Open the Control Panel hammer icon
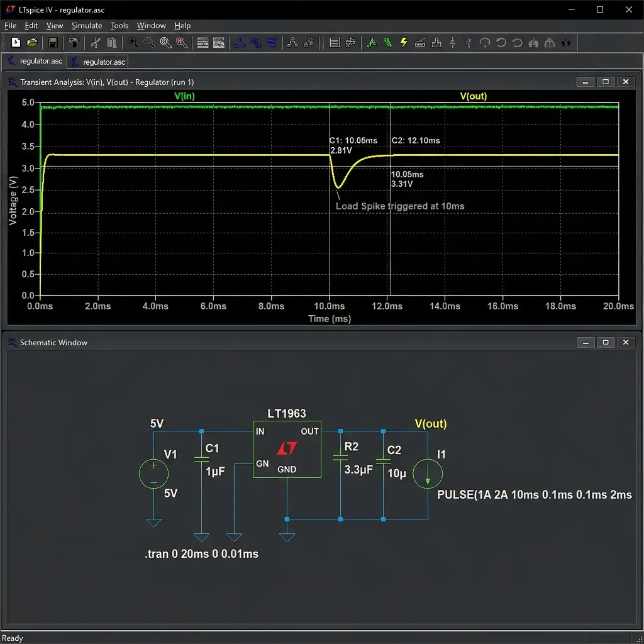Image resolution: width=644 pixels, height=644 pixels. [74, 42]
